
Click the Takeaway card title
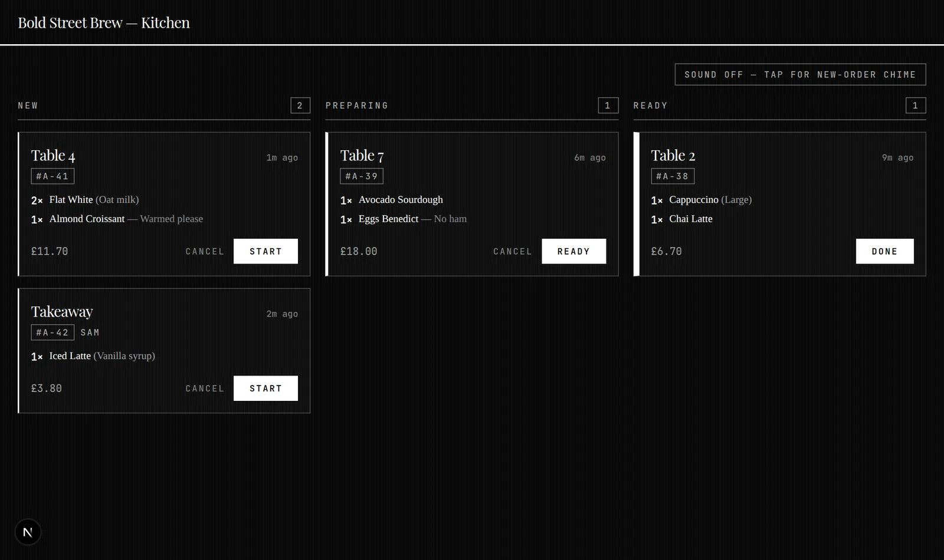62,312
